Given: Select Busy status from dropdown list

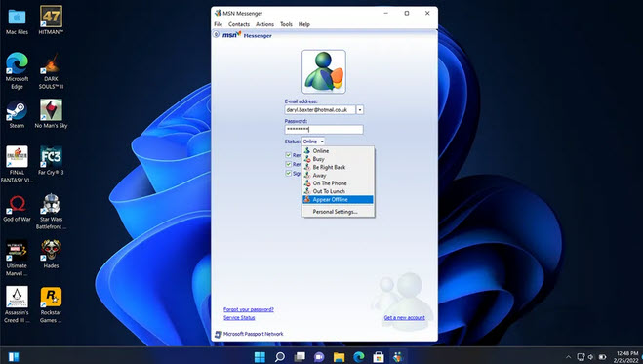Looking at the screenshot, I should pos(338,159).
